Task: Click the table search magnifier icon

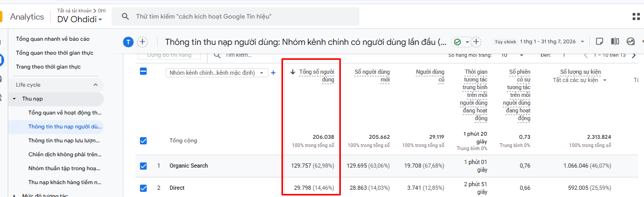Action: click(217, 55)
